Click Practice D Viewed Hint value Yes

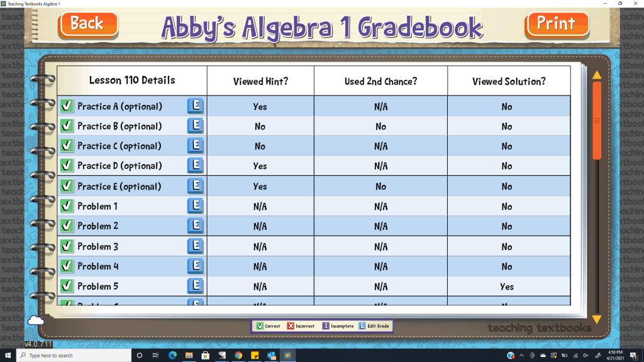(260, 166)
